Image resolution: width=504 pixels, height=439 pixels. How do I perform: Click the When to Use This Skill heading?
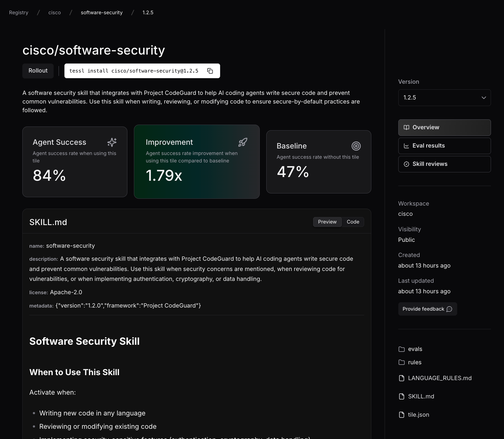pyautogui.click(x=74, y=372)
